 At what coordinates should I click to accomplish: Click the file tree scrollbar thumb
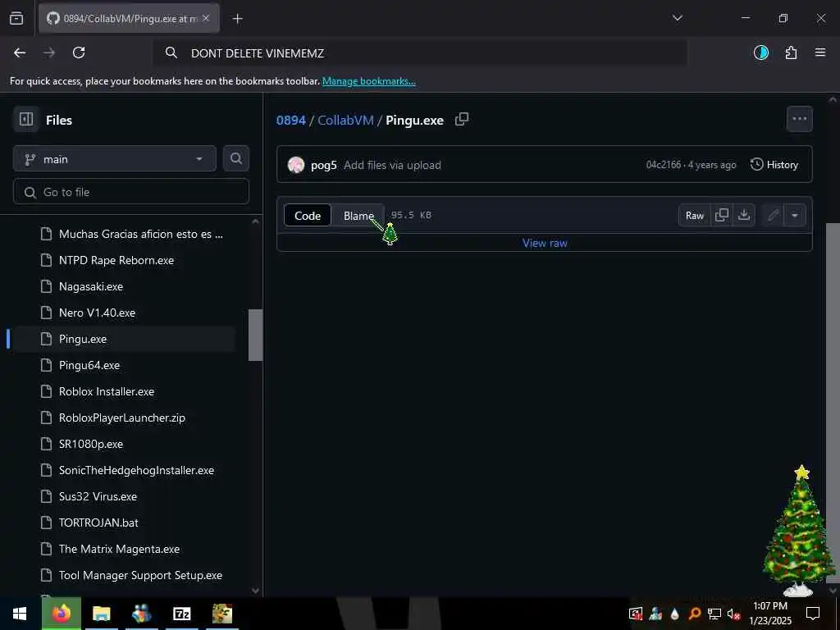tap(256, 335)
